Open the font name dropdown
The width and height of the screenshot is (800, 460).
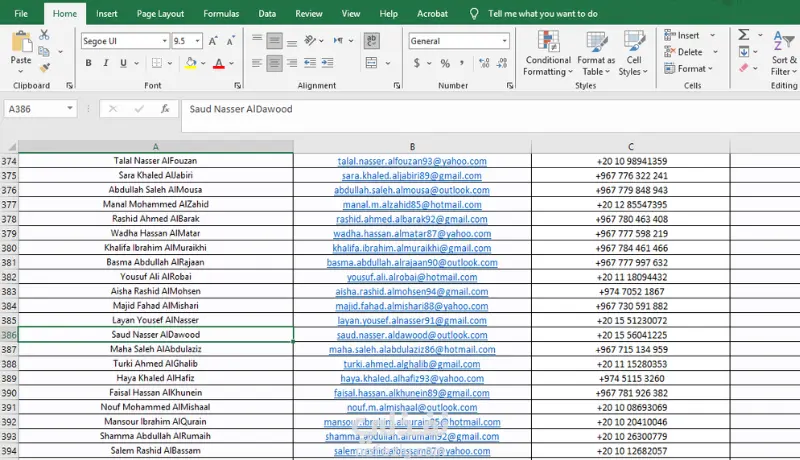[164, 41]
